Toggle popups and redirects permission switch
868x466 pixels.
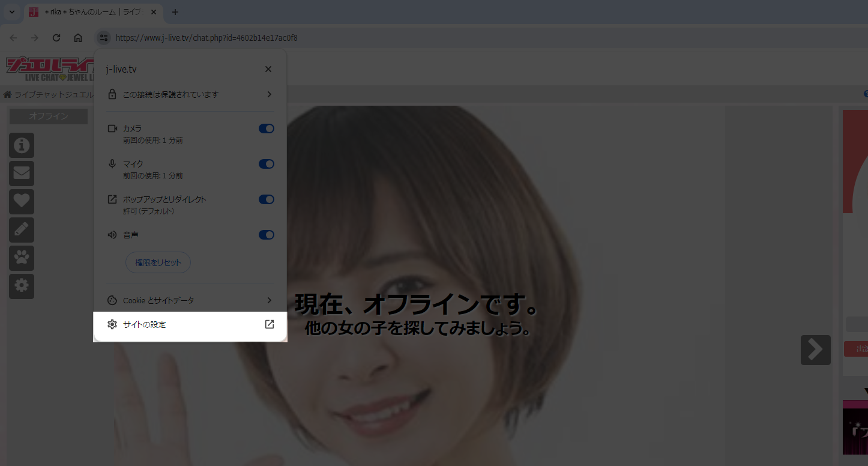[267, 199]
